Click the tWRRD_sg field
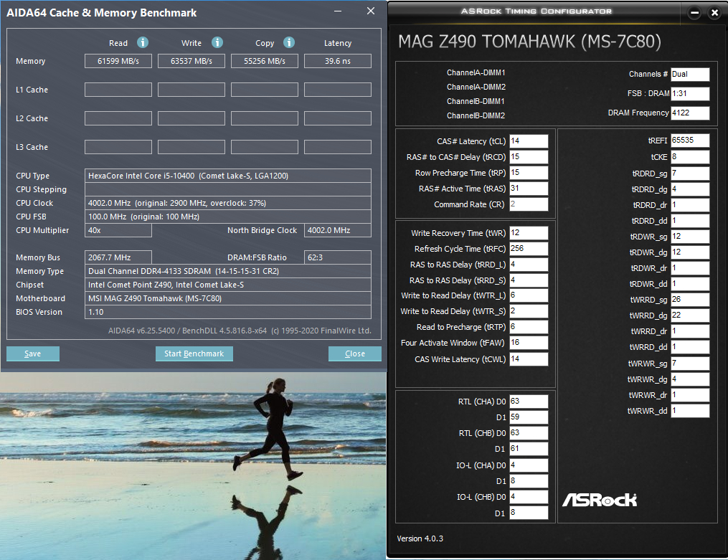This screenshot has width=728, height=560. (690, 300)
